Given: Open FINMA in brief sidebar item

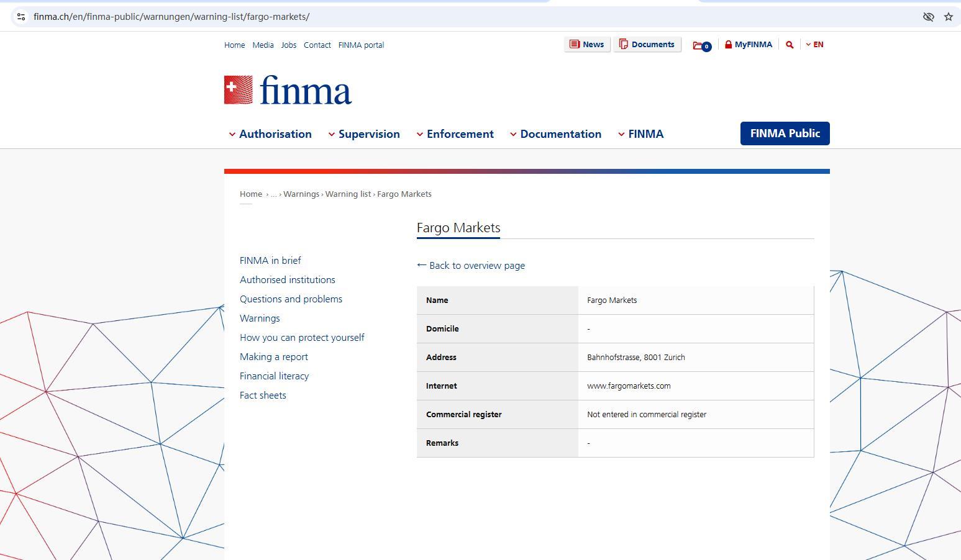Looking at the screenshot, I should pos(270,261).
